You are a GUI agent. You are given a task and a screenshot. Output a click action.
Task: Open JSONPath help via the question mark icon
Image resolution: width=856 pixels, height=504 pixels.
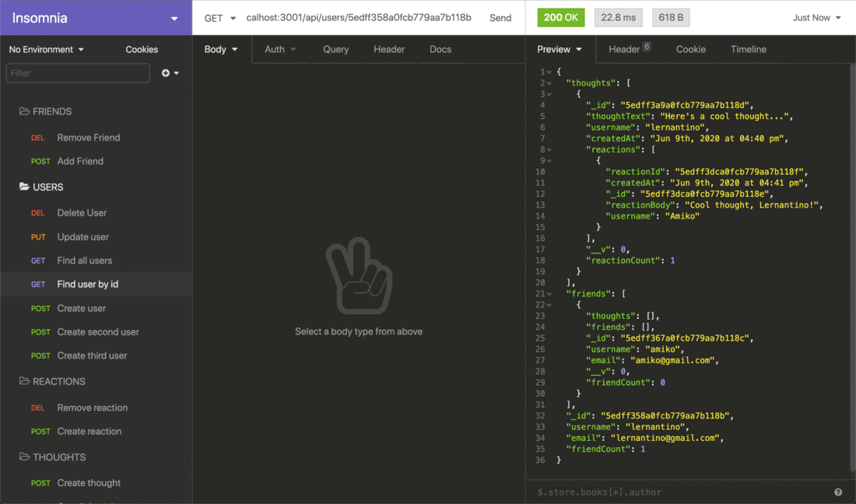838,492
